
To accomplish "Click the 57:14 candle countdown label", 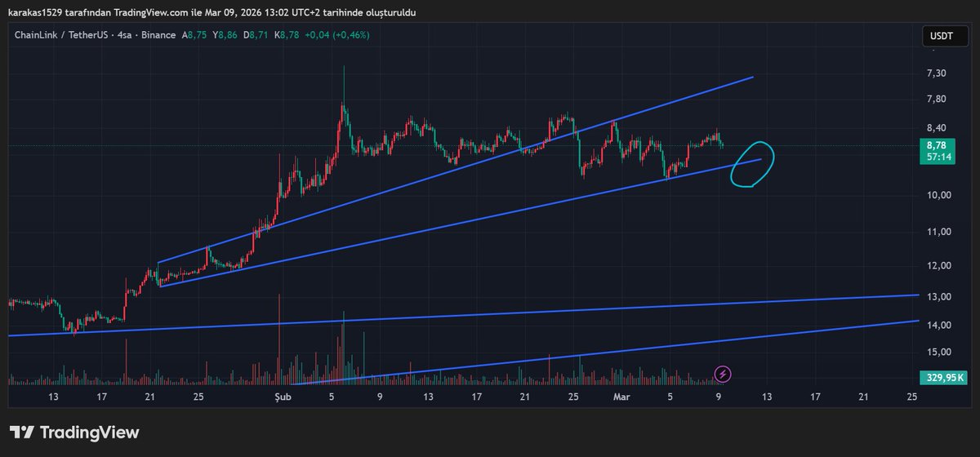I will pyautogui.click(x=938, y=157).
